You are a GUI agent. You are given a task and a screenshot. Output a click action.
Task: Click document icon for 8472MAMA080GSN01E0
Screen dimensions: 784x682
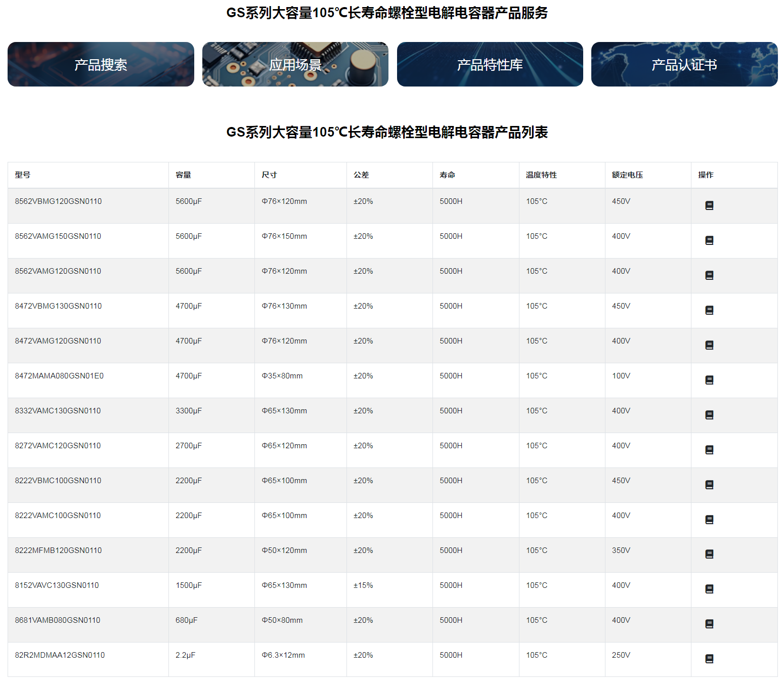[709, 380]
